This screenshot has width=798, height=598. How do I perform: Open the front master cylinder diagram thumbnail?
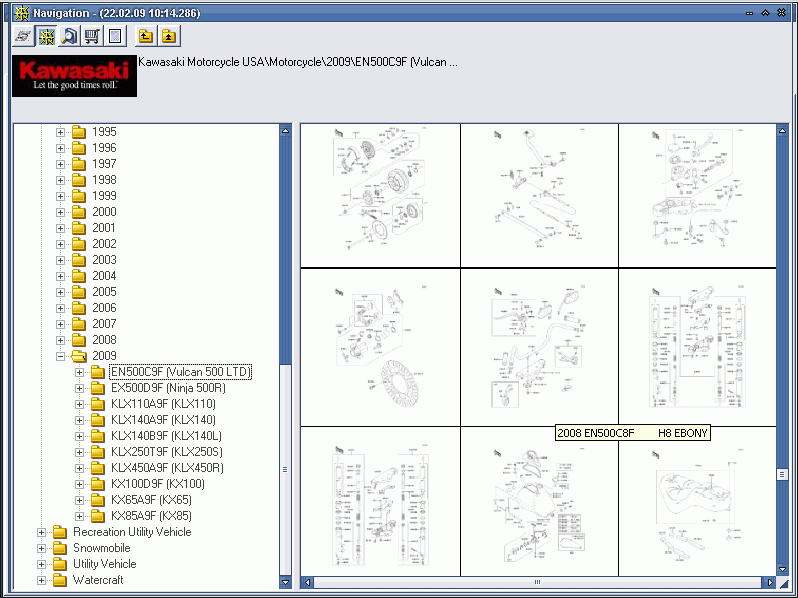pyautogui.click(x=697, y=195)
